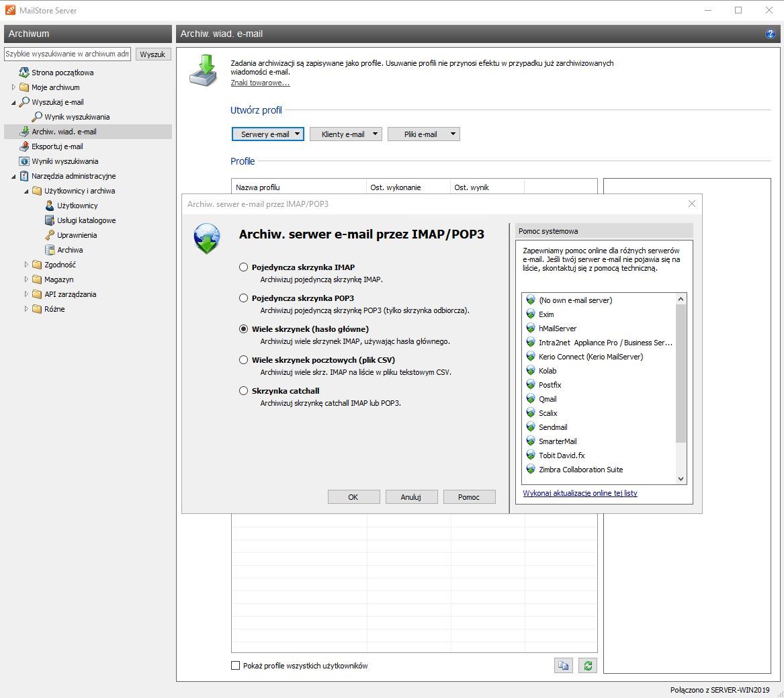
Task: Open the Serwery e-mail dropdown
Action: pos(268,134)
